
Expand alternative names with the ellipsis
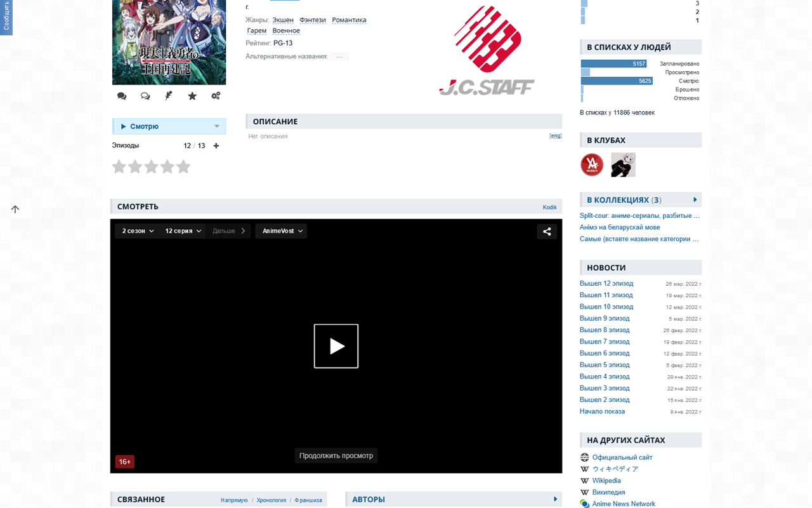point(339,56)
